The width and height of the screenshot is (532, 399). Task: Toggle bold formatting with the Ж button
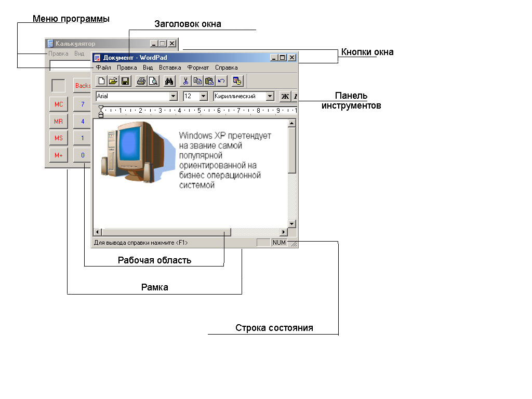285,96
